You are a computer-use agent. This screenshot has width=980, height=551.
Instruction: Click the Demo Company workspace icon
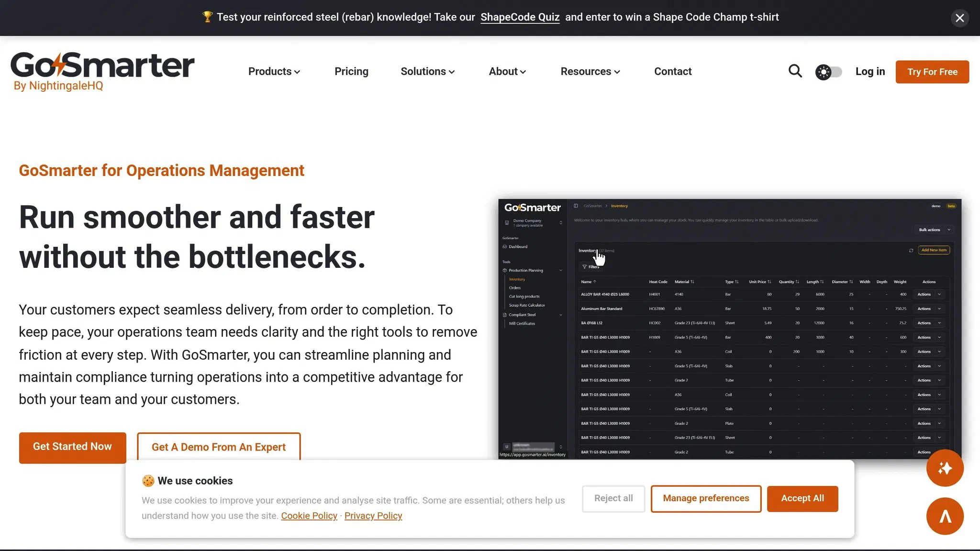click(x=507, y=223)
